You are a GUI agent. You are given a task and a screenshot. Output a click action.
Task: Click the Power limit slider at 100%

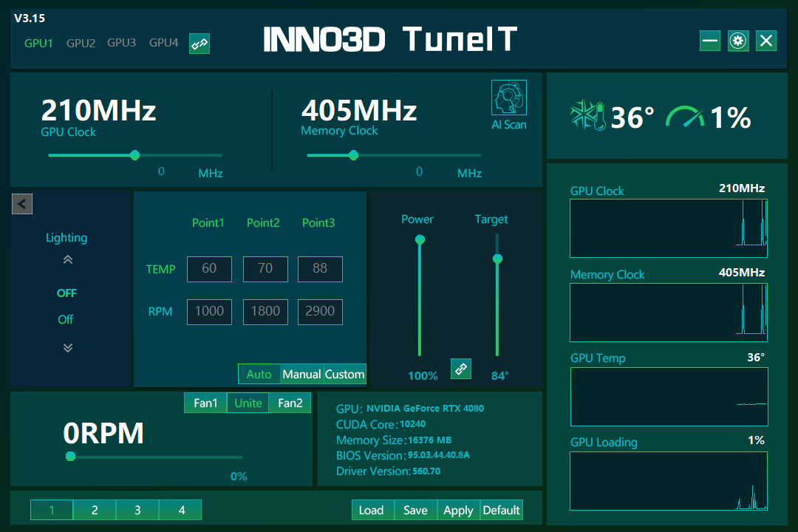pos(420,239)
